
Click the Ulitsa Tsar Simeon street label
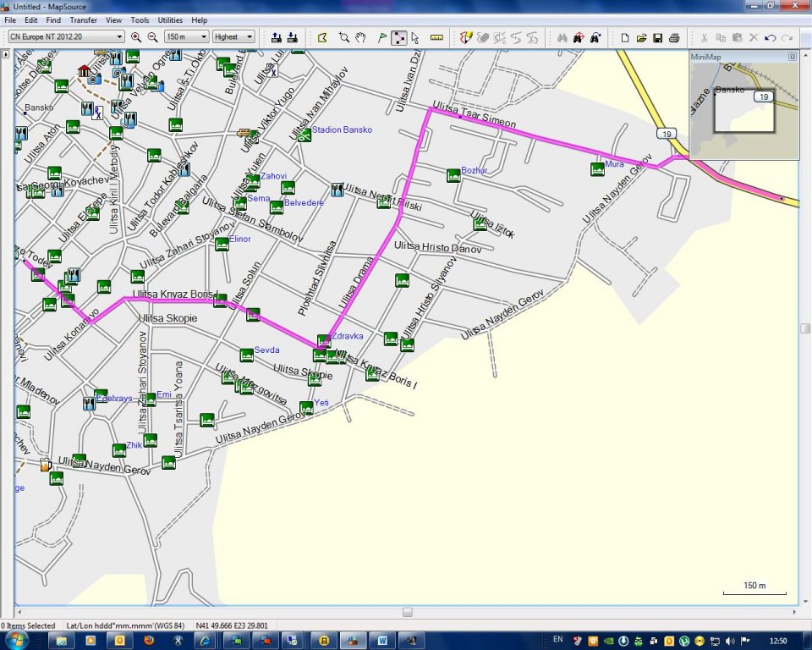(474, 114)
